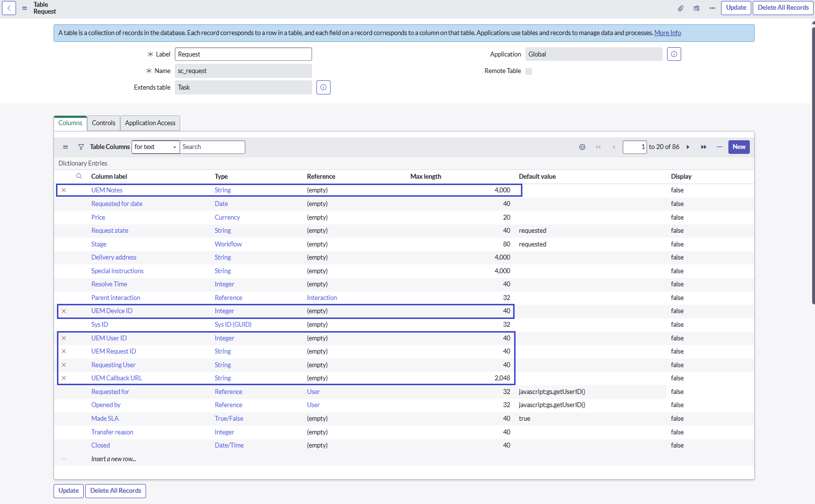Click the bottom Delete All Records button
Viewport: 815px width, 504px height.
click(x=116, y=491)
